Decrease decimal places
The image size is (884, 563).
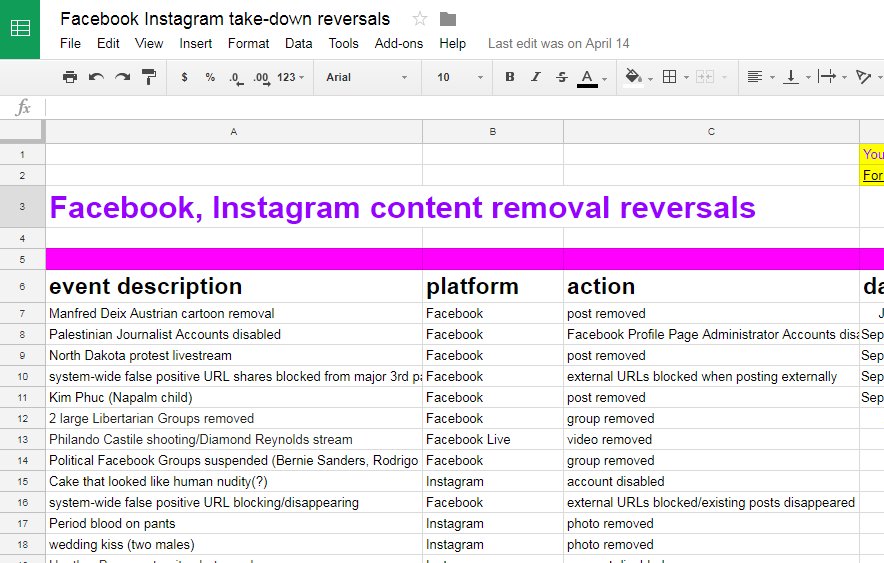(x=236, y=78)
